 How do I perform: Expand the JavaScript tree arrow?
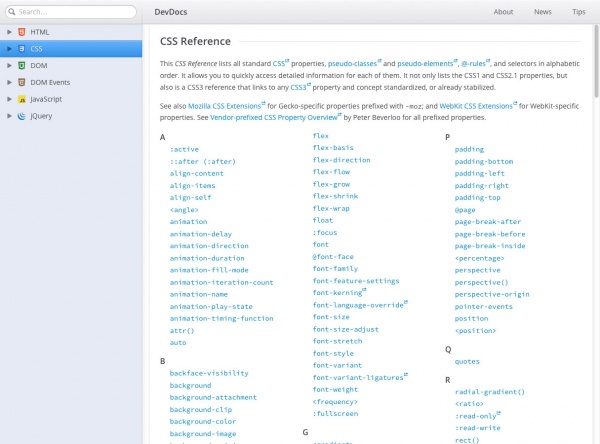[8, 99]
